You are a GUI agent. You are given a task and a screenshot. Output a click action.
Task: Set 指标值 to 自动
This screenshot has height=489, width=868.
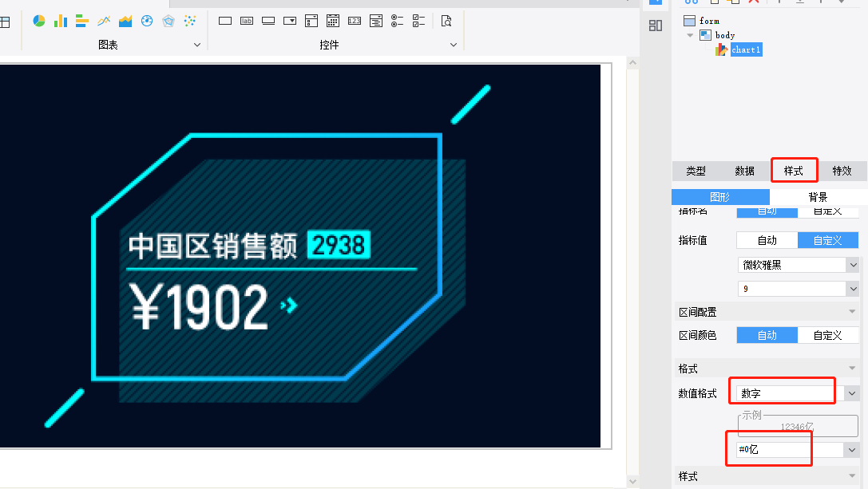point(767,240)
